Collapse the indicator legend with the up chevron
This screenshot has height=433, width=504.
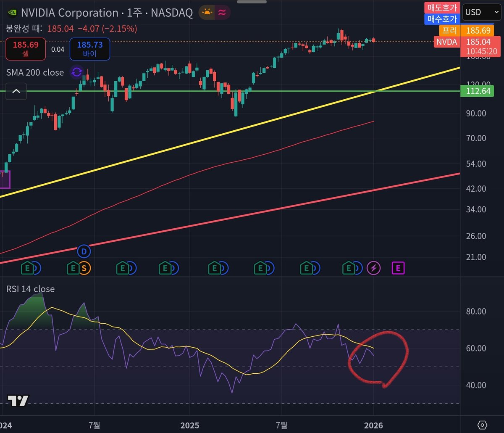click(x=16, y=91)
